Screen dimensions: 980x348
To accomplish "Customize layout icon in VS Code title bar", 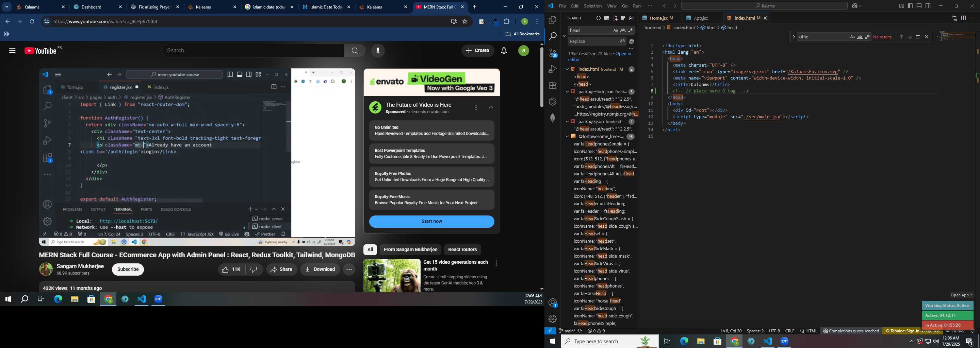I will 901,6.
